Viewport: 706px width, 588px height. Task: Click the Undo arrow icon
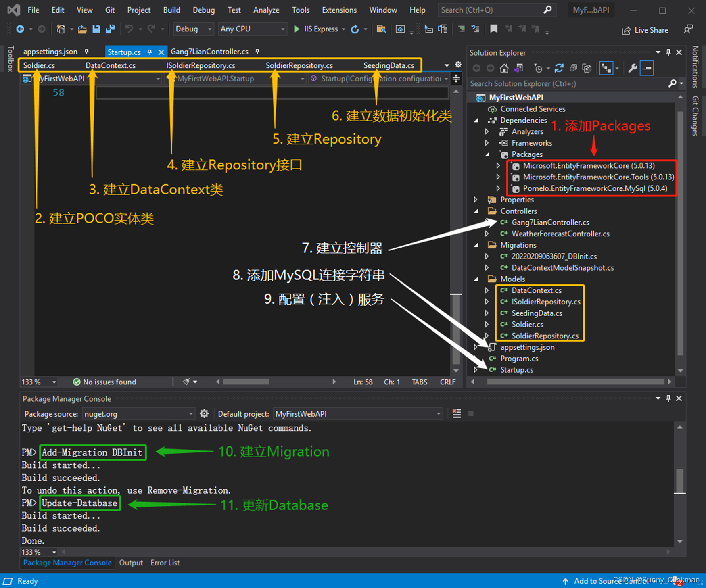point(129,29)
